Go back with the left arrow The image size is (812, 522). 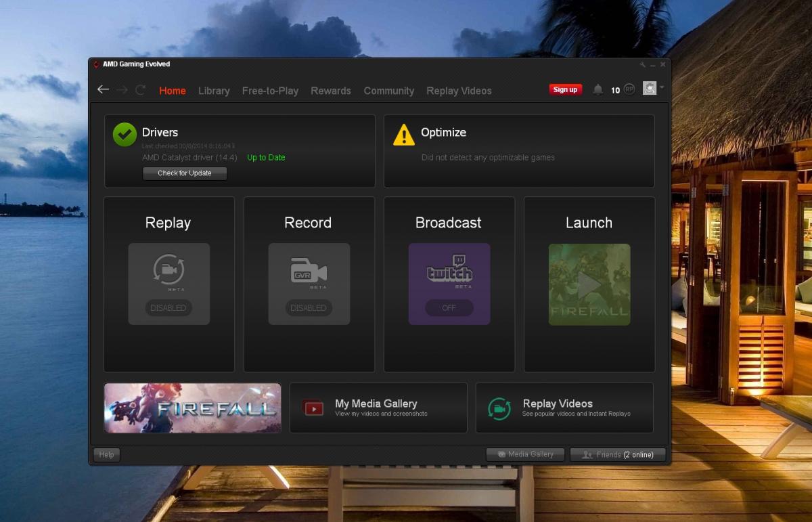coord(103,89)
